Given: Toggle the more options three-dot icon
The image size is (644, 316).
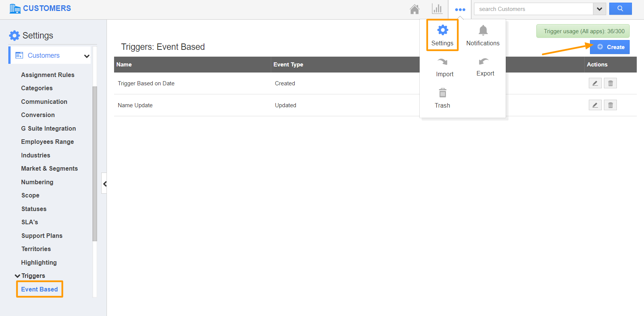Looking at the screenshot, I should coord(460,9).
